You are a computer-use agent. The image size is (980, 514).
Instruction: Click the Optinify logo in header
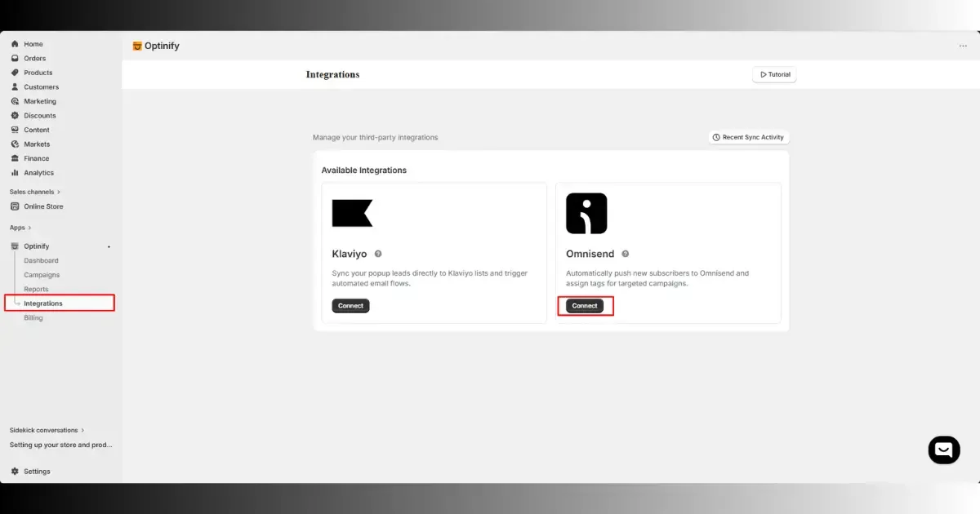[x=137, y=46]
